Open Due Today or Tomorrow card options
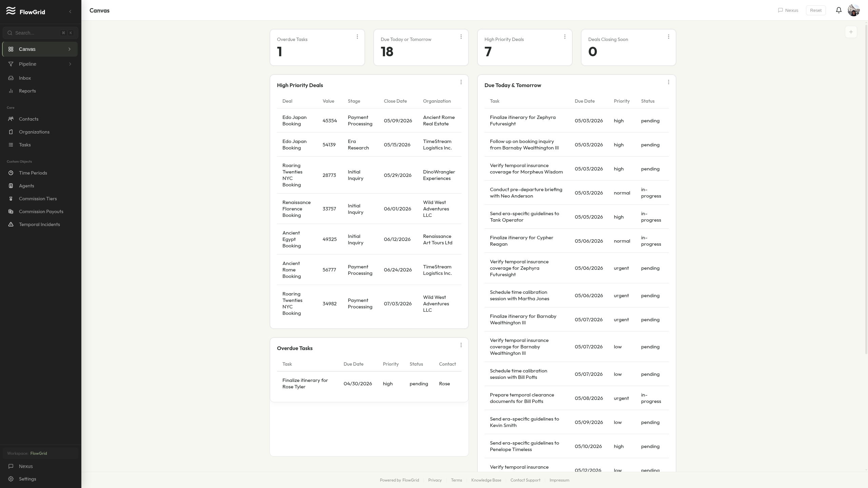Screen dimensions: 868x488 pos(461,37)
